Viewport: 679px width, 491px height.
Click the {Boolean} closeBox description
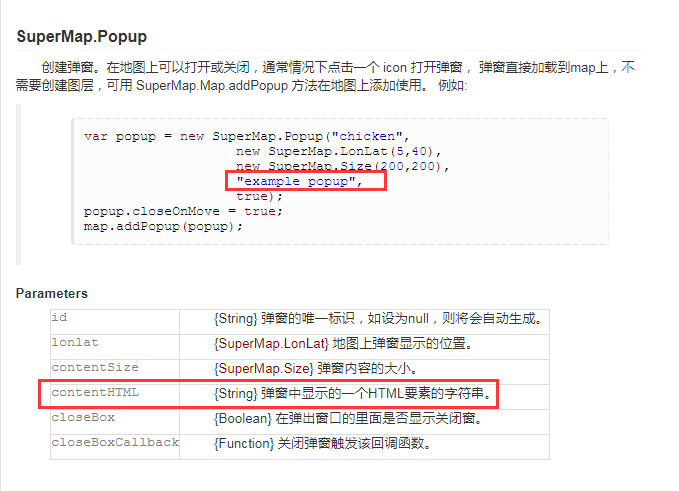(348, 419)
